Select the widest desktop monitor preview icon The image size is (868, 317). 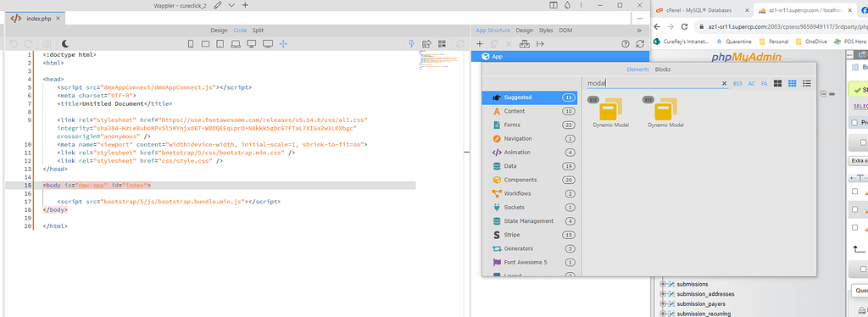pos(268,44)
